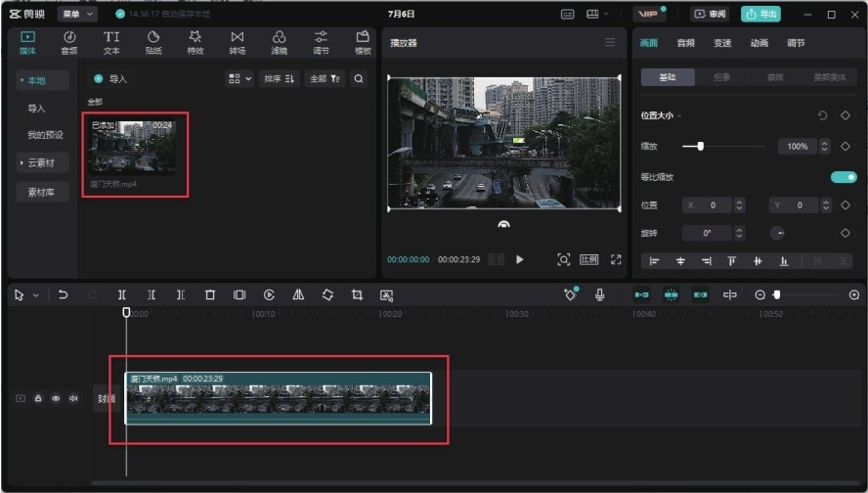Add keyframe diamond for 旋转
Image resolution: width=868 pixels, height=493 pixels.
(x=846, y=233)
